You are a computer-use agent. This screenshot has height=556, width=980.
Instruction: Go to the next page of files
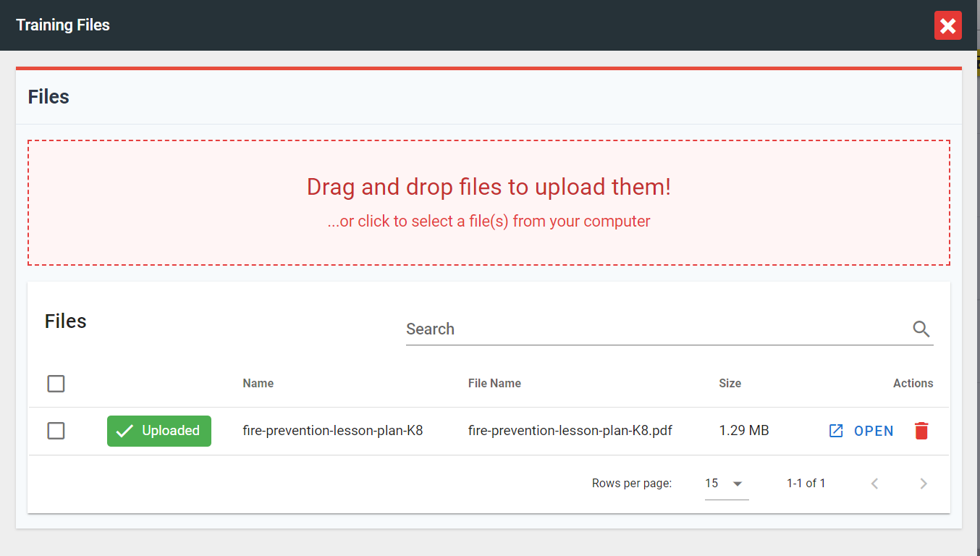click(923, 484)
